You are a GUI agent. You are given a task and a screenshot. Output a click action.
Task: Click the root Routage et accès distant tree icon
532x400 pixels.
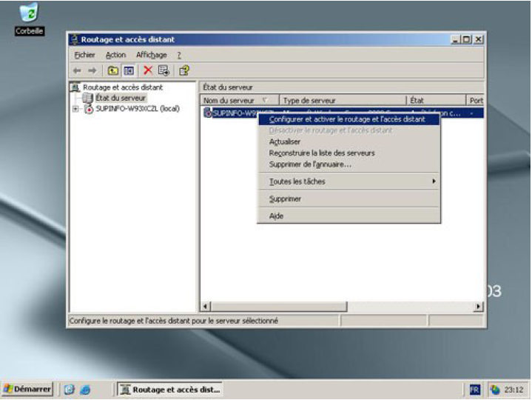(x=75, y=87)
